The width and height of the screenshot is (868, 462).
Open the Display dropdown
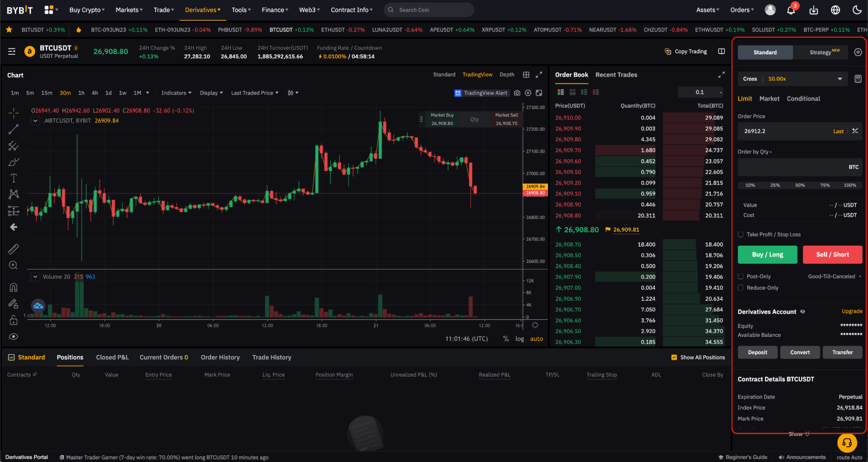tap(211, 93)
